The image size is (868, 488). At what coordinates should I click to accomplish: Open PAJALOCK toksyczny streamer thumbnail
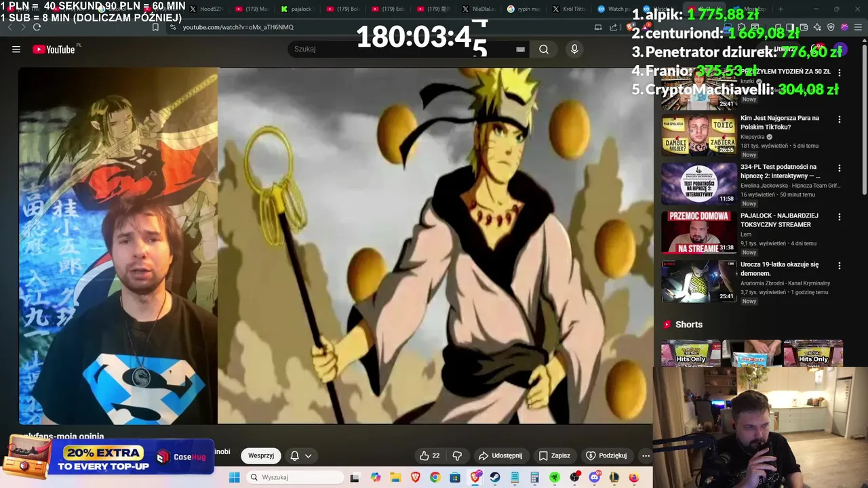698,232
